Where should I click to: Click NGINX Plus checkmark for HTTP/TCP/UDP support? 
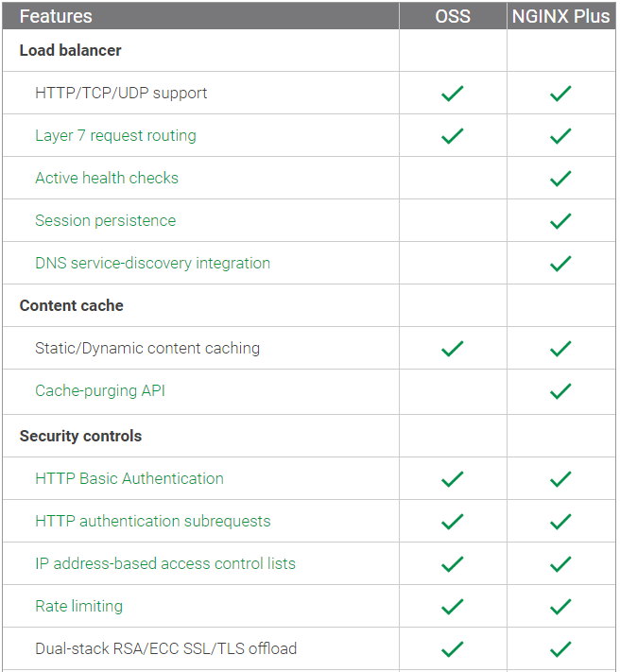560,94
